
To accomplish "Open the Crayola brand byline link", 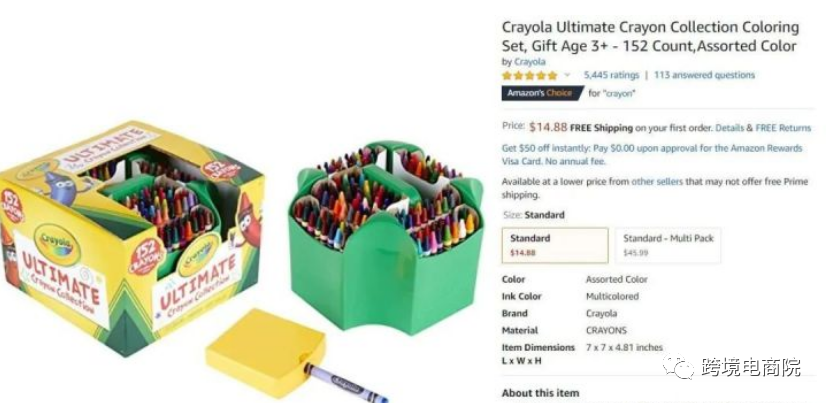I will 530,62.
